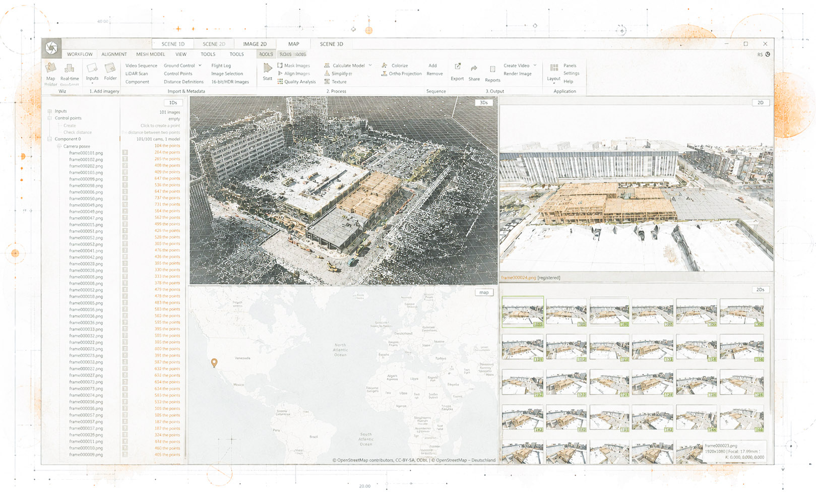Expand the Inputs tree node
The image size is (816, 504).
[x=49, y=111]
